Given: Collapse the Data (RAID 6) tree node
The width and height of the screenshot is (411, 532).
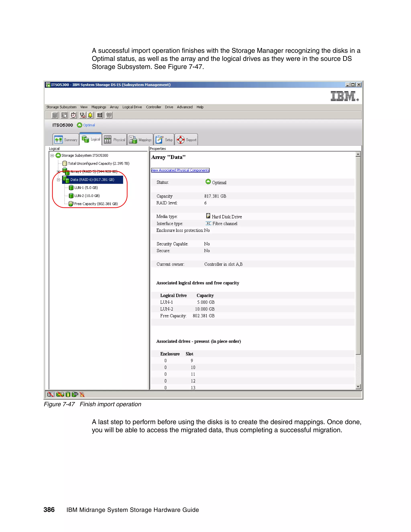Looking at the screenshot, I should point(58,180).
